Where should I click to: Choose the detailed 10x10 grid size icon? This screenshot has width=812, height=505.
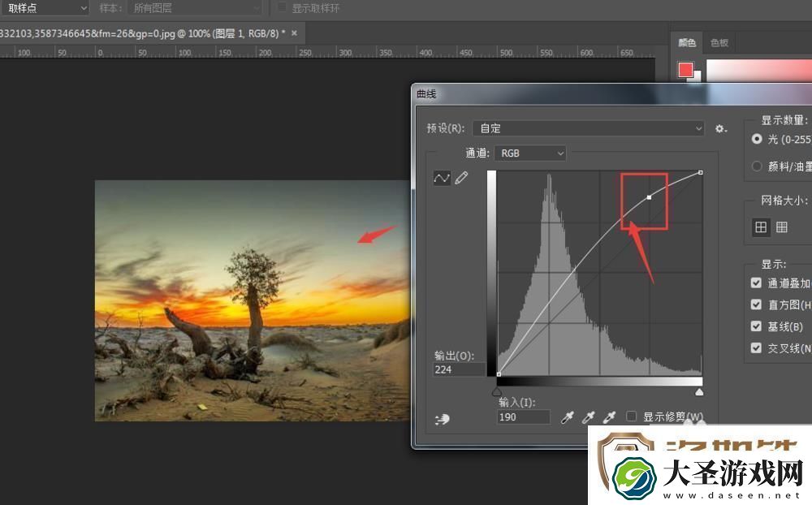tap(781, 227)
